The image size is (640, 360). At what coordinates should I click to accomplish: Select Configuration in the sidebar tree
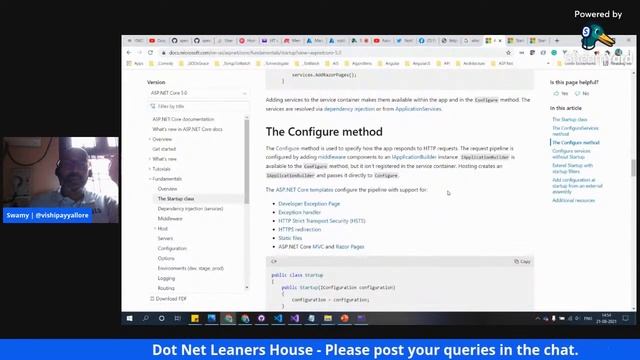[172, 249]
